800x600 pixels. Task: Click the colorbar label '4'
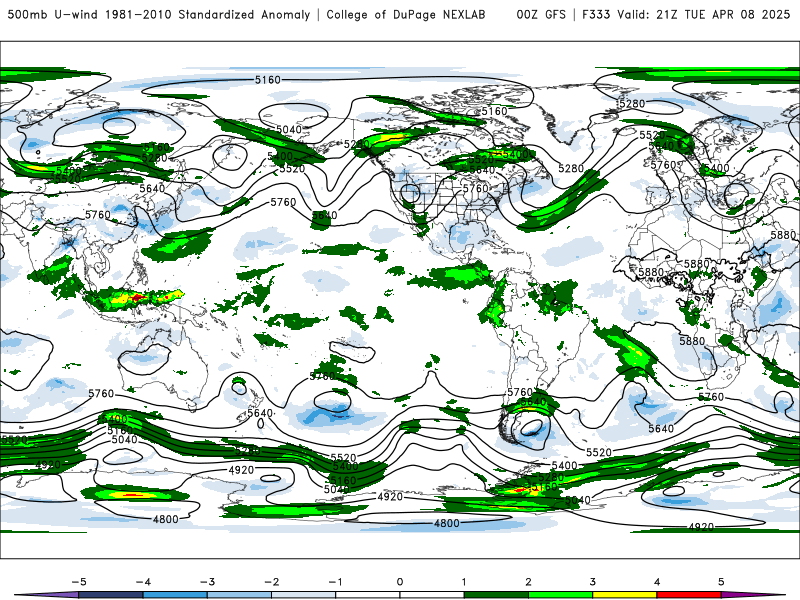(x=657, y=582)
